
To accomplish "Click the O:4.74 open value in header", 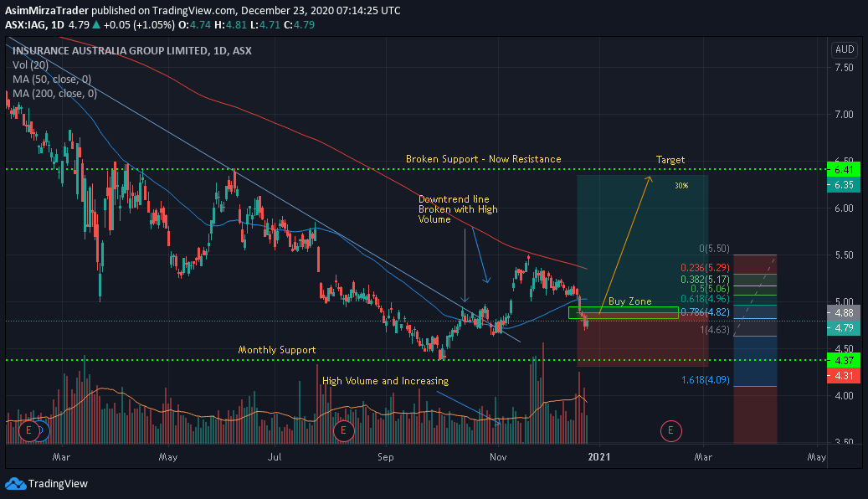I will pyautogui.click(x=193, y=25).
